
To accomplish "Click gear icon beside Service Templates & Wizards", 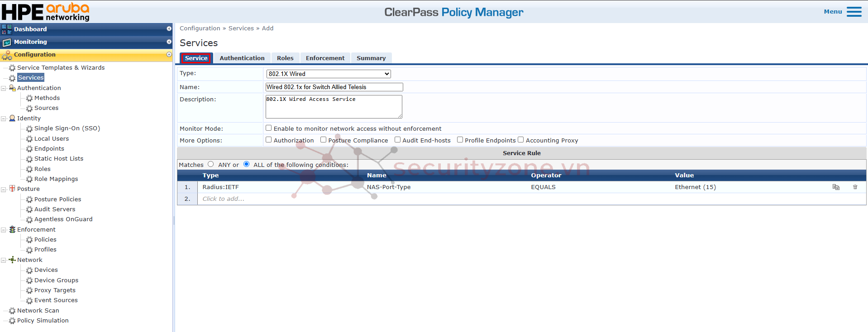I will coord(12,68).
